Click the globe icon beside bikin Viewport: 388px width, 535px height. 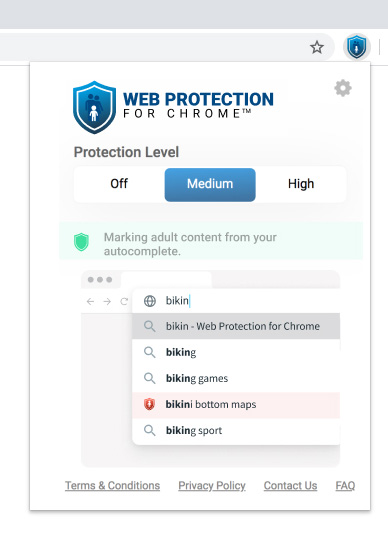point(150,301)
